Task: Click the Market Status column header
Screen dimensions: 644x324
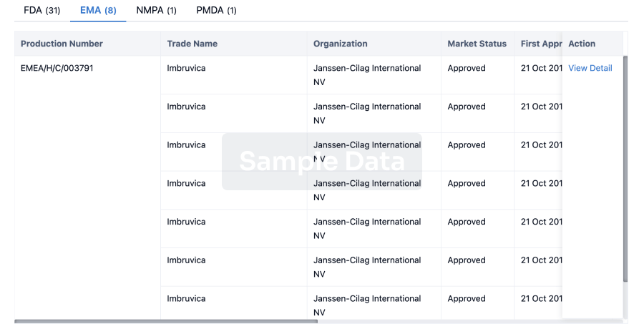Action: 477,44
